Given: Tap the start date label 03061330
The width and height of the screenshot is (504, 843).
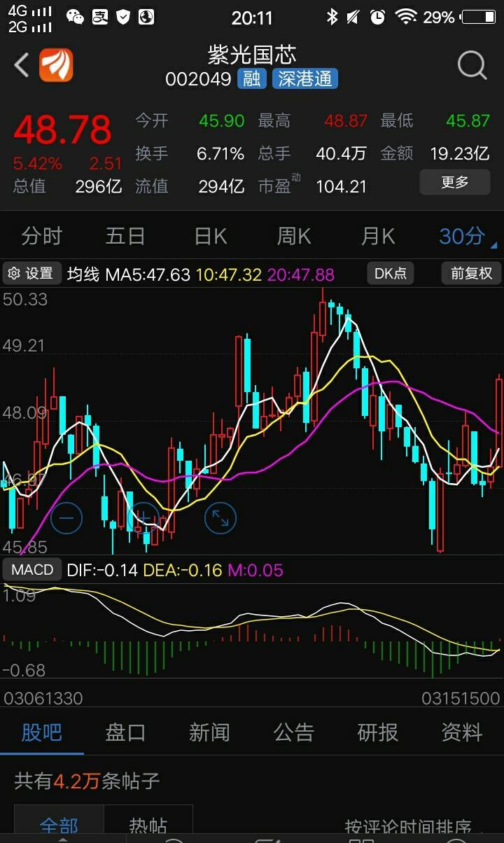Looking at the screenshot, I should click(x=43, y=698).
